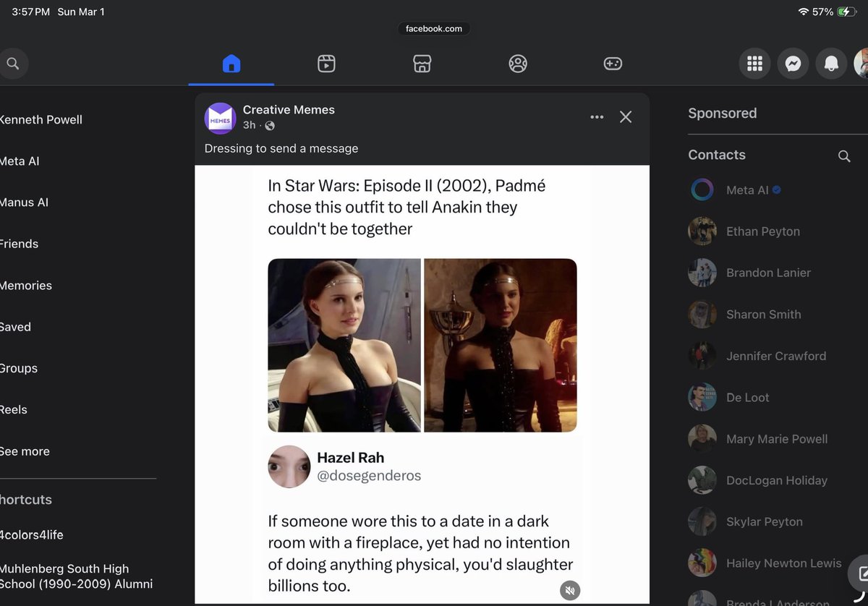Image resolution: width=868 pixels, height=606 pixels.
Task: Click Hazel Rah's profile avatar
Action: point(289,466)
